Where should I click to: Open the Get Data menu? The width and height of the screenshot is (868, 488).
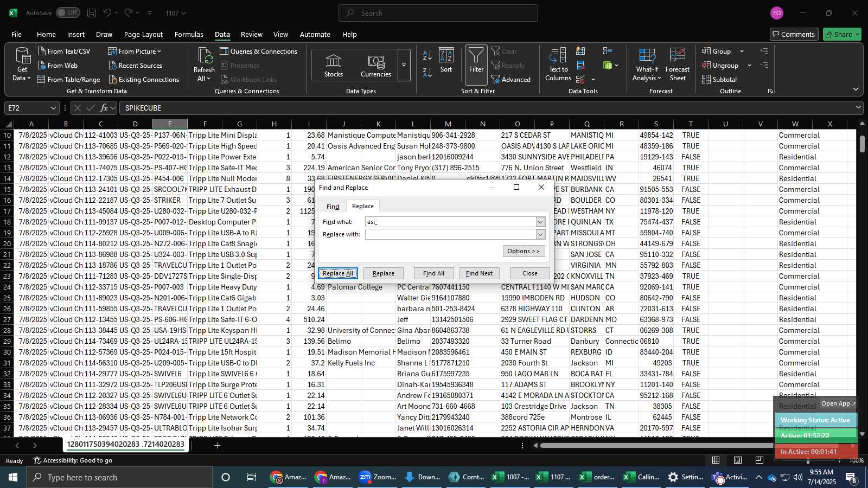coord(22,65)
